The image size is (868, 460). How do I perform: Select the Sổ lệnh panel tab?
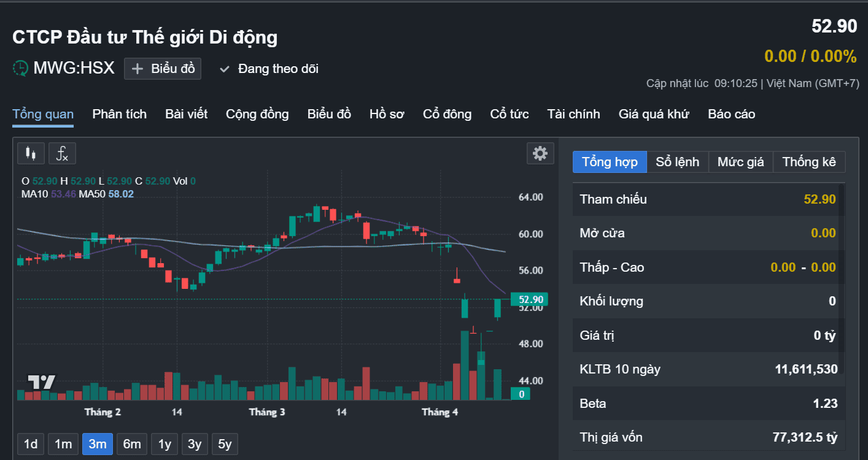point(678,162)
